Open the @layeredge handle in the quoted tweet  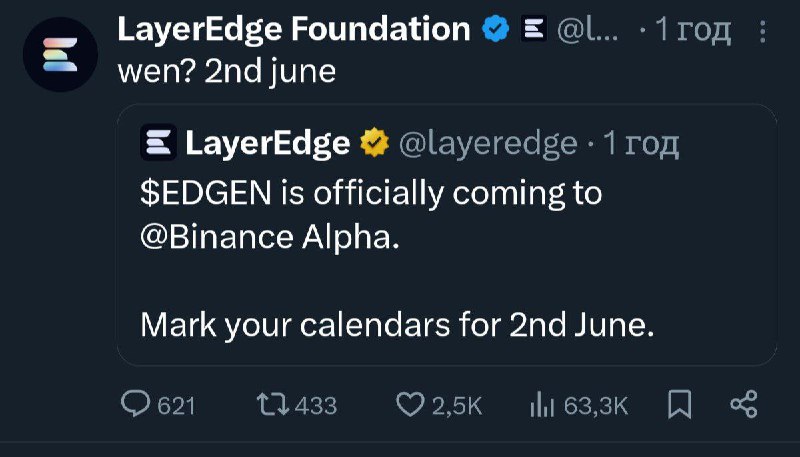(x=488, y=144)
